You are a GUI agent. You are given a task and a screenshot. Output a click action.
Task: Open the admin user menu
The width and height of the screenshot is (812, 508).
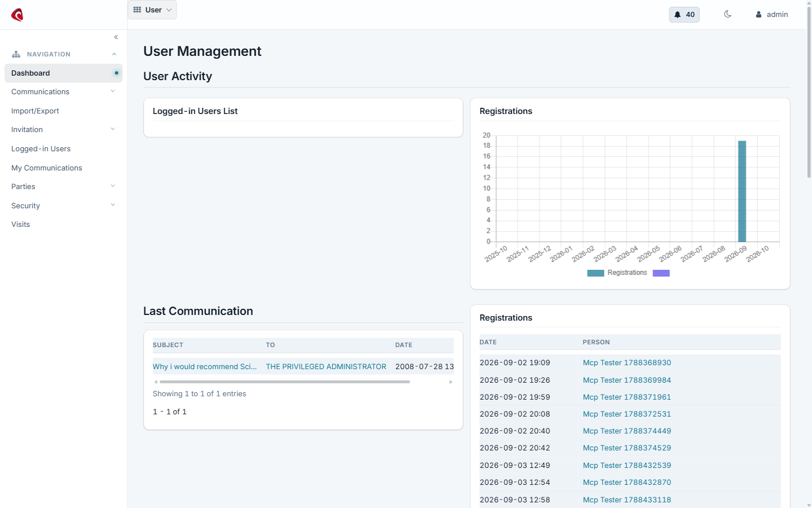click(x=772, y=15)
